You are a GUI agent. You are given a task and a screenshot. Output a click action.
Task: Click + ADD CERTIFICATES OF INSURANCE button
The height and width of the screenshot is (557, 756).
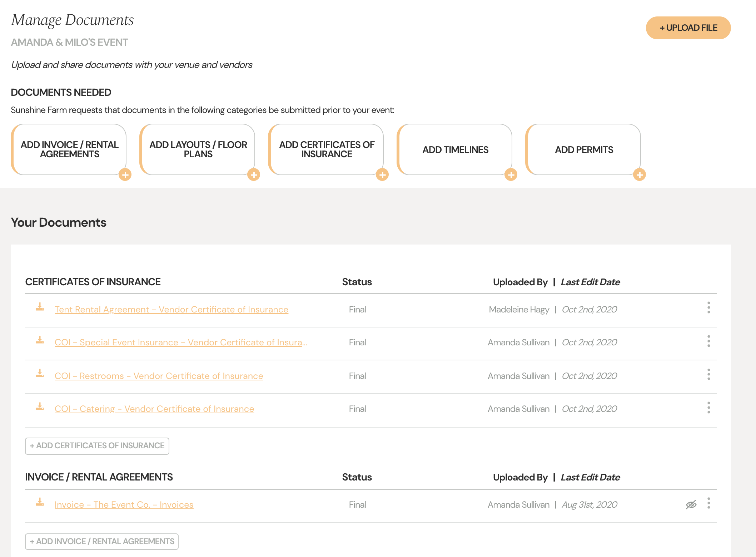pos(98,445)
